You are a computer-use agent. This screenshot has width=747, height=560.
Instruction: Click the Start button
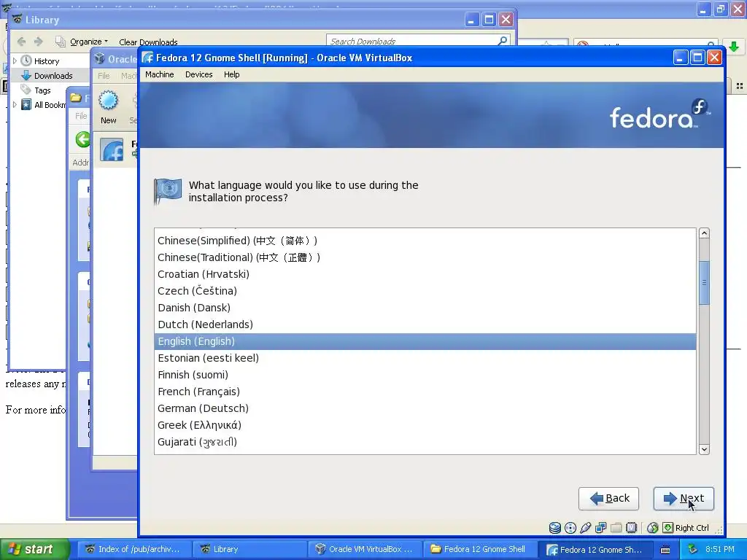pos(34,549)
